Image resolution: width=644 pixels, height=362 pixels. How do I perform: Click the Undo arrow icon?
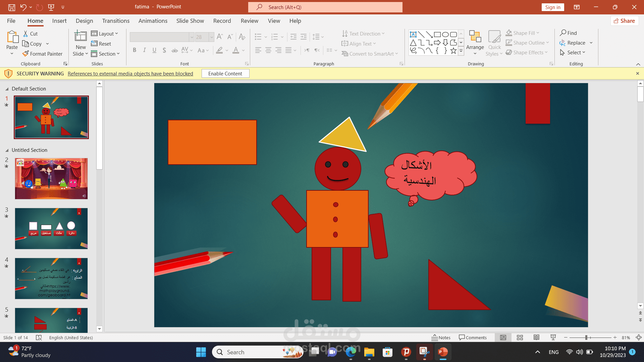click(23, 7)
